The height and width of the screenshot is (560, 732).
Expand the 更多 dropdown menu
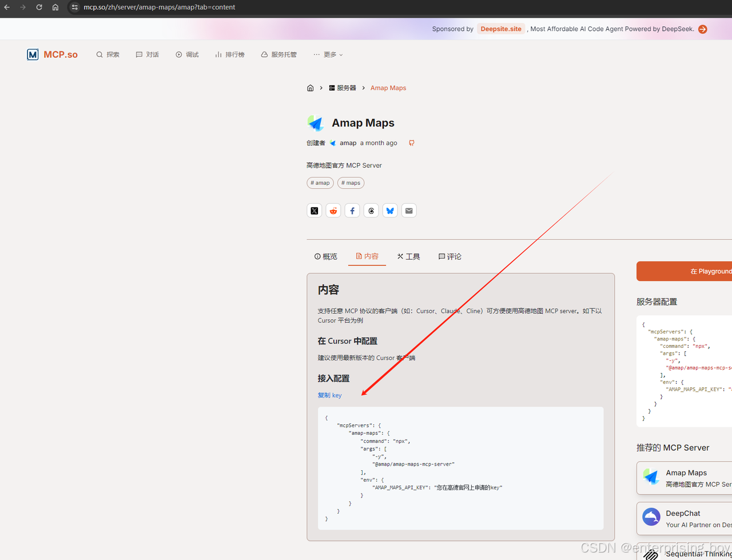(328, 54)
